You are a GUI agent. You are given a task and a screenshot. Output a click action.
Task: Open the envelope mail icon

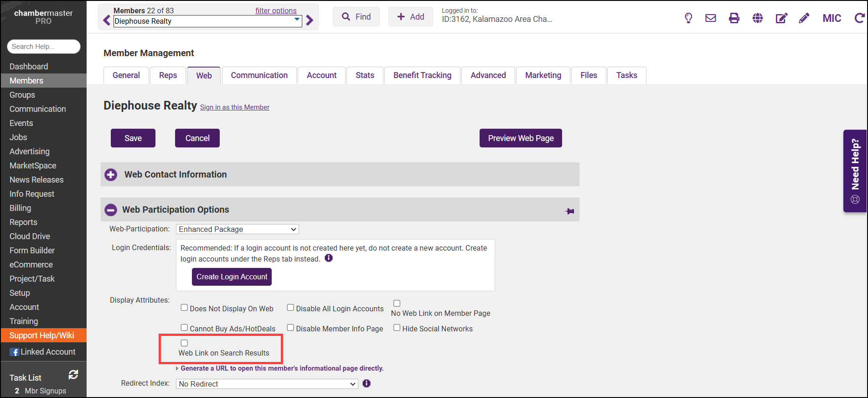(x=710, y=18)
